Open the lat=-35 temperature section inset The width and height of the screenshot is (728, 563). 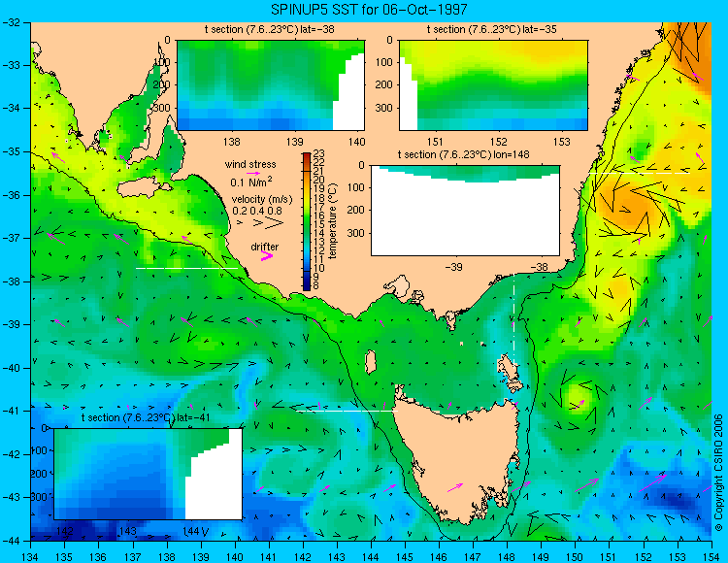tap(493, 85)
